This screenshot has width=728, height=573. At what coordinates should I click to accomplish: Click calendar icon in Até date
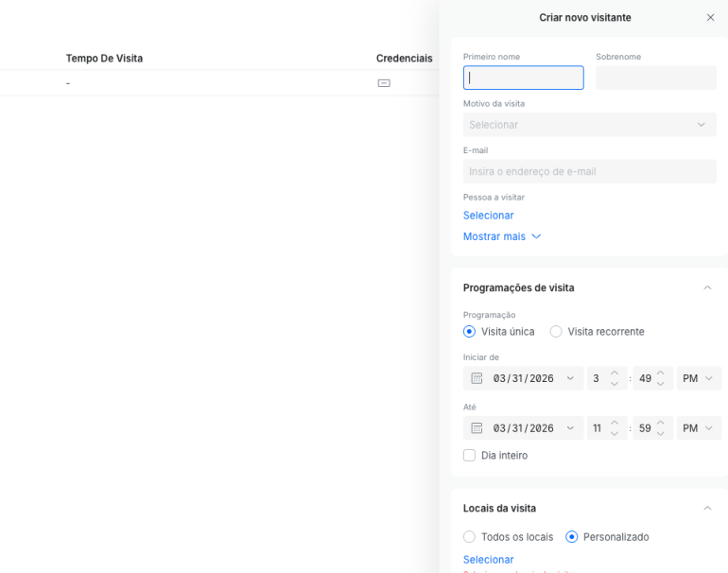pos(477,428)
